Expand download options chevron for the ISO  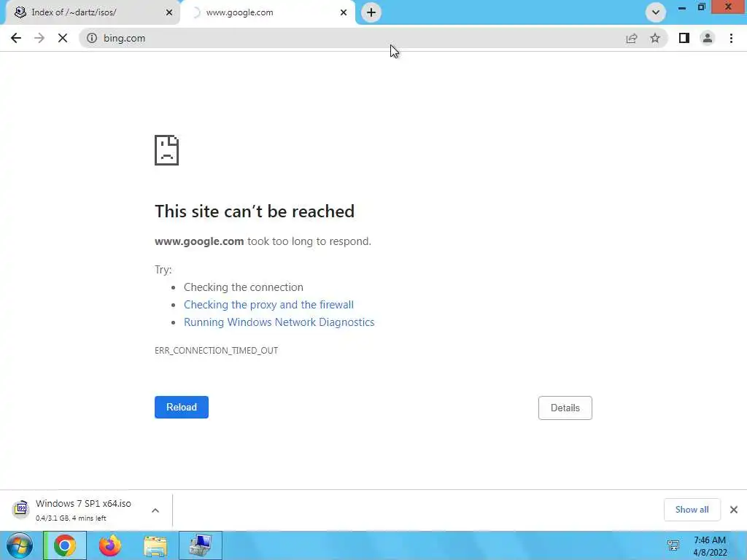tap(155, 510)
